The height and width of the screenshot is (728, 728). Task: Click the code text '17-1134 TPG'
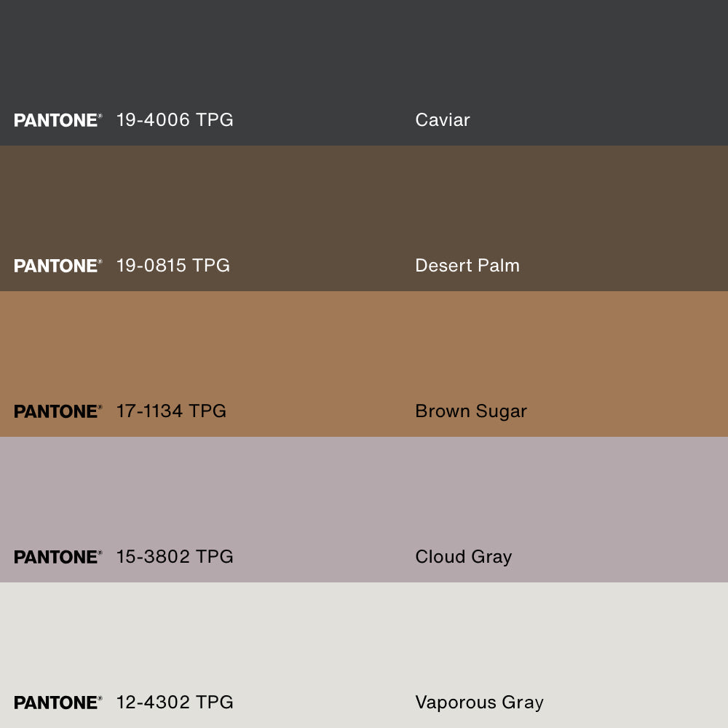171,411
